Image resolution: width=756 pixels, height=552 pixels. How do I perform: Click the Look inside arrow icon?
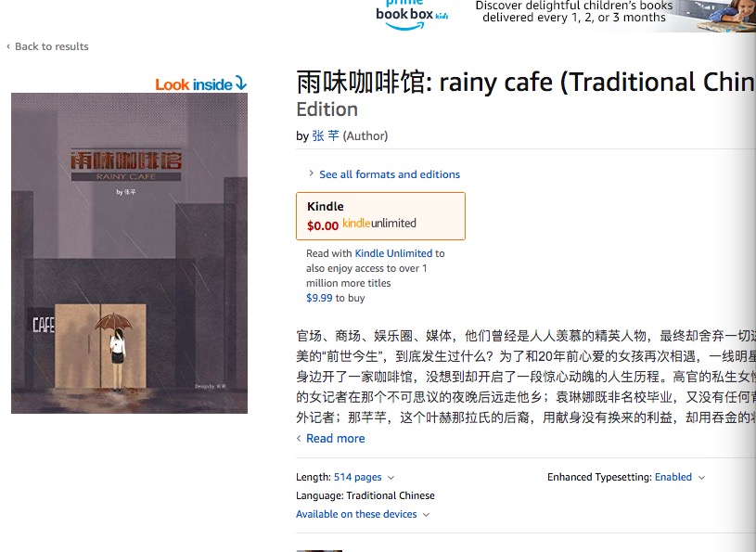pos(241,83)
